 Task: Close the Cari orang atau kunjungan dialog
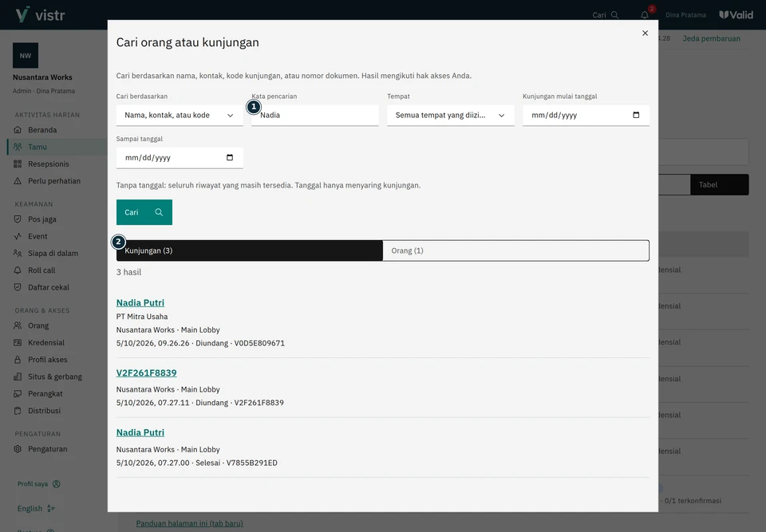click(645, 33)
